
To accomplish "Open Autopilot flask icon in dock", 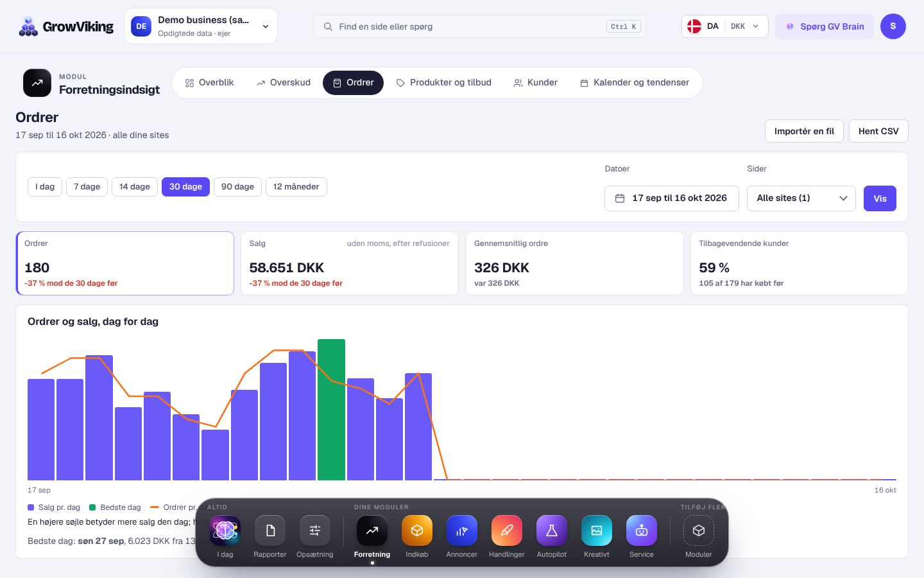I will coord(552,530).
